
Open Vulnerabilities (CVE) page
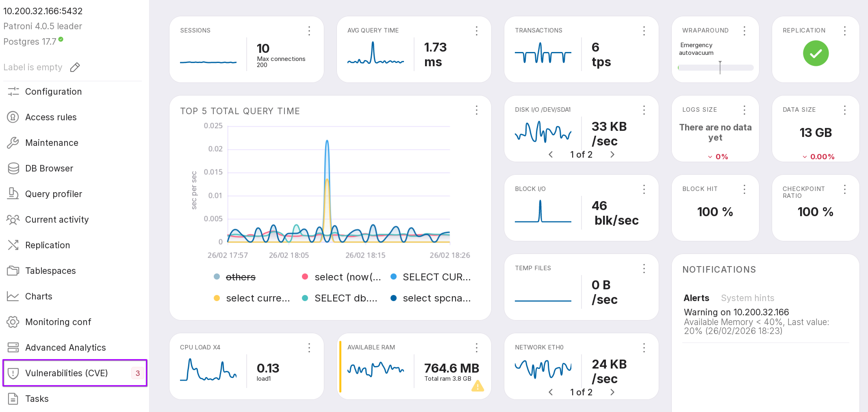[66, 373]
